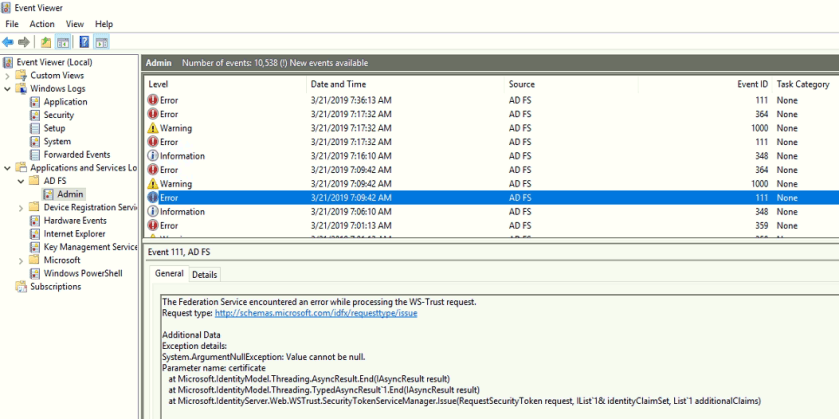Collapse the AD FS folder node
The image size is (839, 419).
[22, 181]
